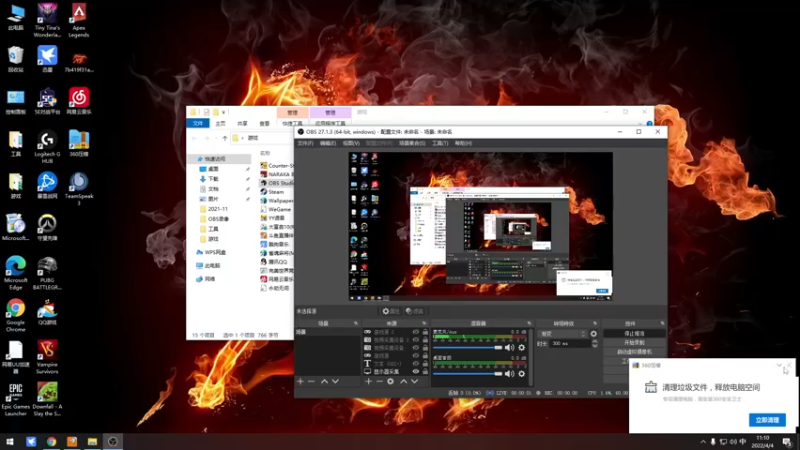Move scene up in scenes panel
Image resolution: width=800 pixels, height=450 pixels.
click(x=324, y=381)
